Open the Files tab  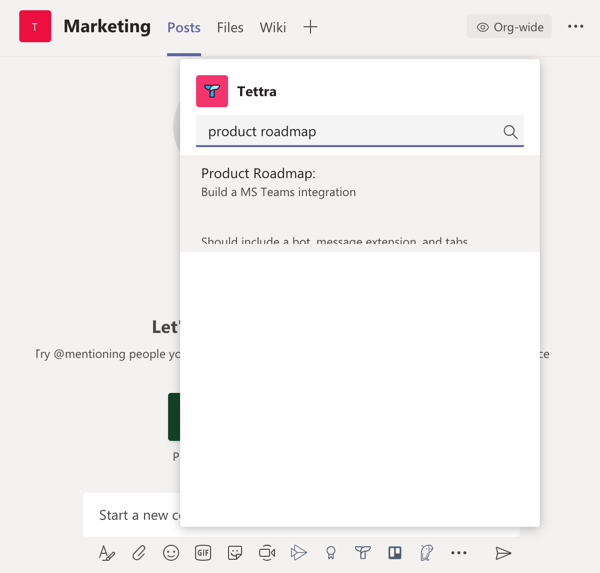230,28
